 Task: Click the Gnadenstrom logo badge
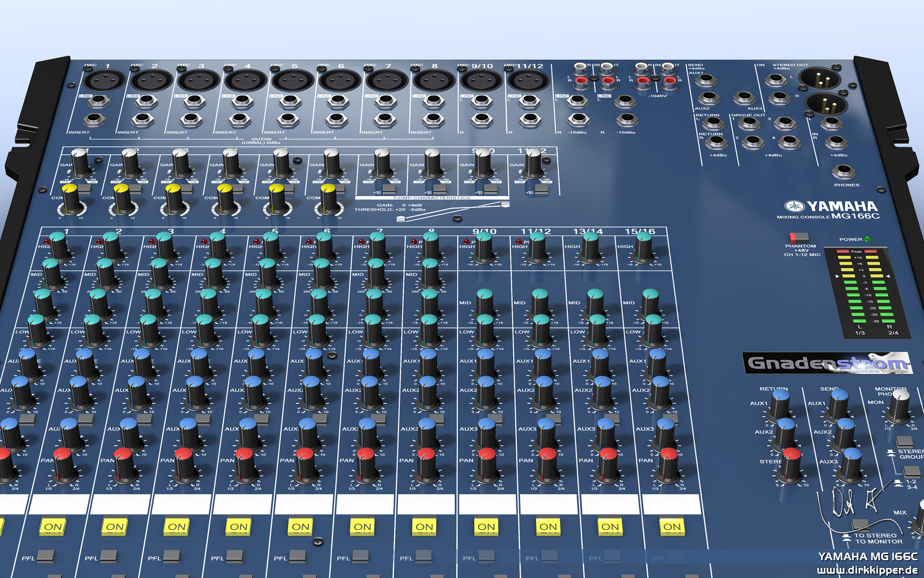pyautogui.click(x=827, y=363)
